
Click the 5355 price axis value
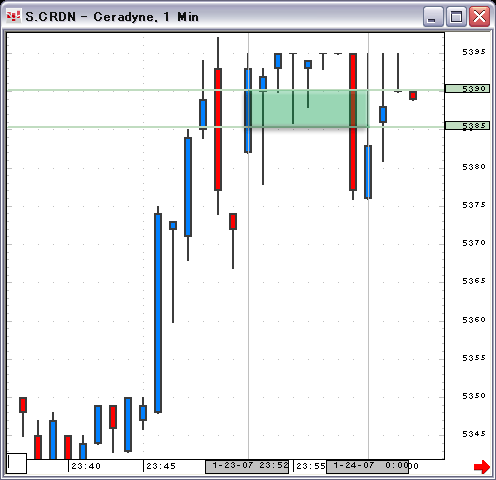pos(474,358)
